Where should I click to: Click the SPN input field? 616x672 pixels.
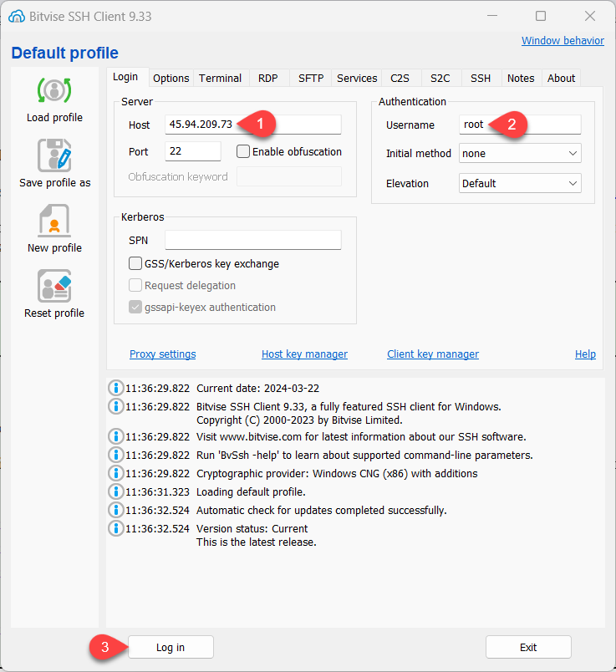tap(253, 240)
